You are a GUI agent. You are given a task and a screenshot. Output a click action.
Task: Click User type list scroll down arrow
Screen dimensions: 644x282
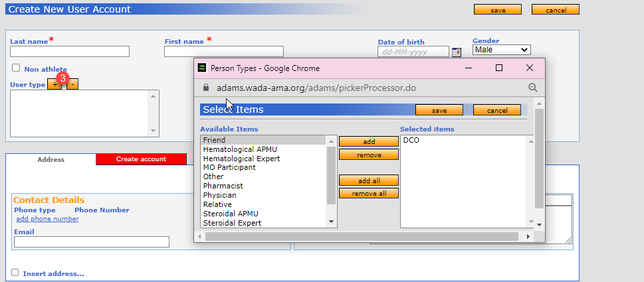154,131
